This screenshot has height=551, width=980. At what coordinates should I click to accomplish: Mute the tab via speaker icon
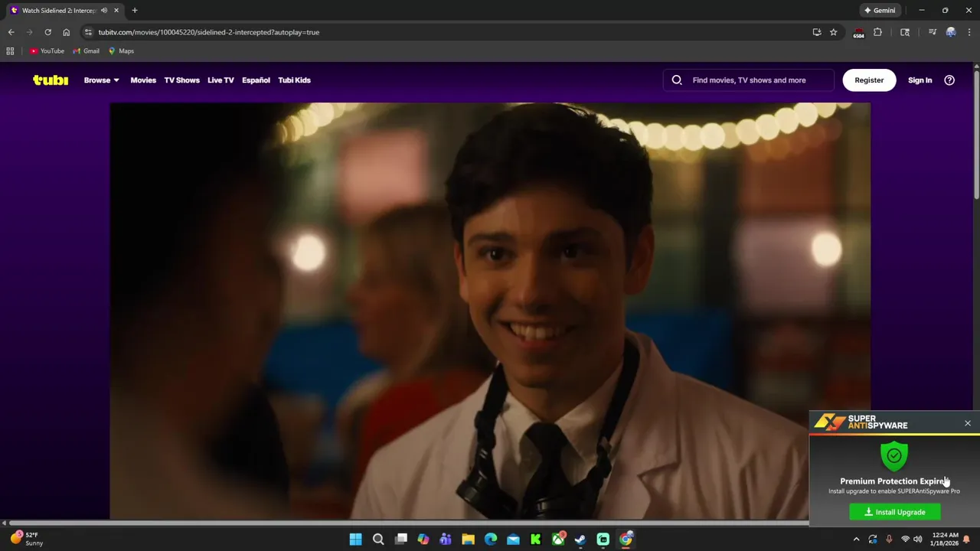click(x=104, y=10)
